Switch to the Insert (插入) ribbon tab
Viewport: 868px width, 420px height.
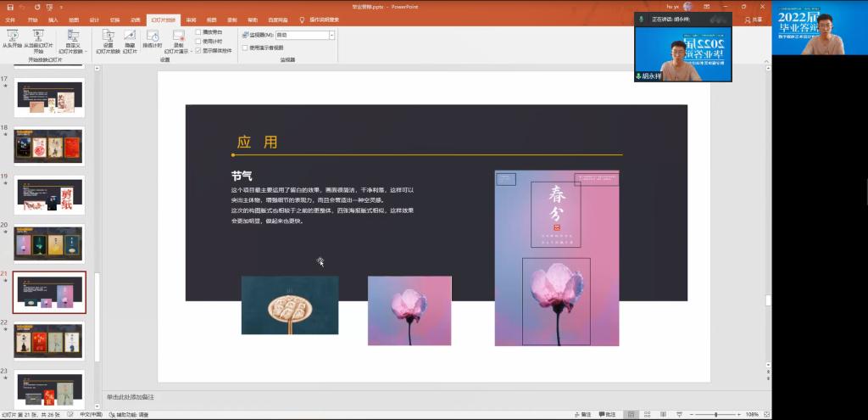tap(53, 19)
